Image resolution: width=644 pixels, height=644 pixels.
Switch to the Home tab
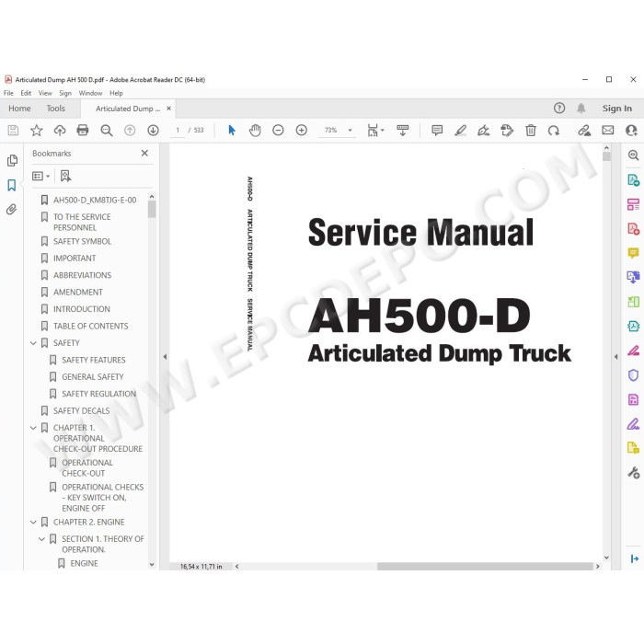(x=19, y=109)
